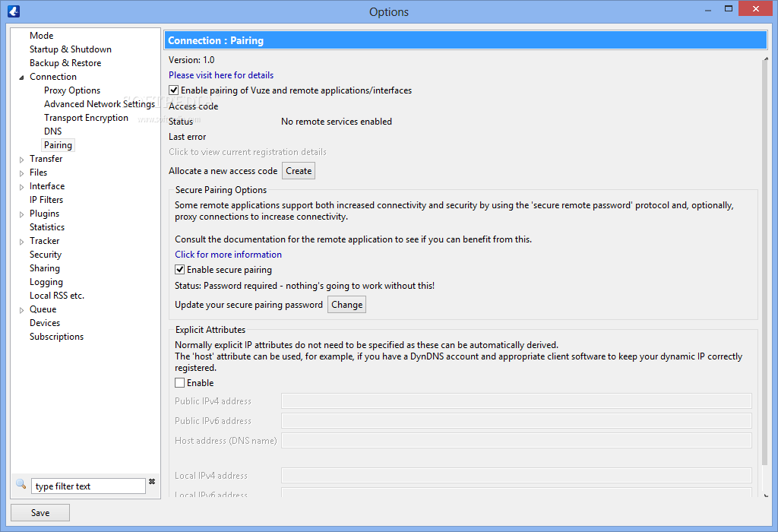
Task: Click the Vuze frog icon in title bar
Action: point(14,11)
